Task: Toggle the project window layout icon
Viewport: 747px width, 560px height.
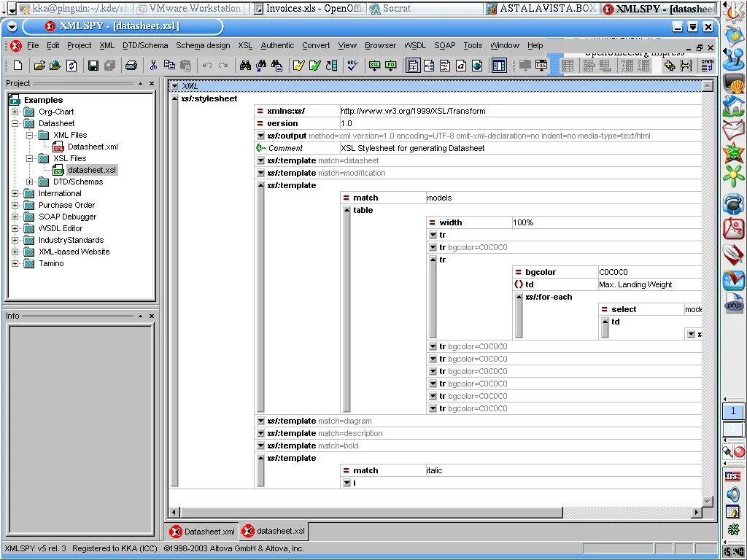Action: click(499, 66)
